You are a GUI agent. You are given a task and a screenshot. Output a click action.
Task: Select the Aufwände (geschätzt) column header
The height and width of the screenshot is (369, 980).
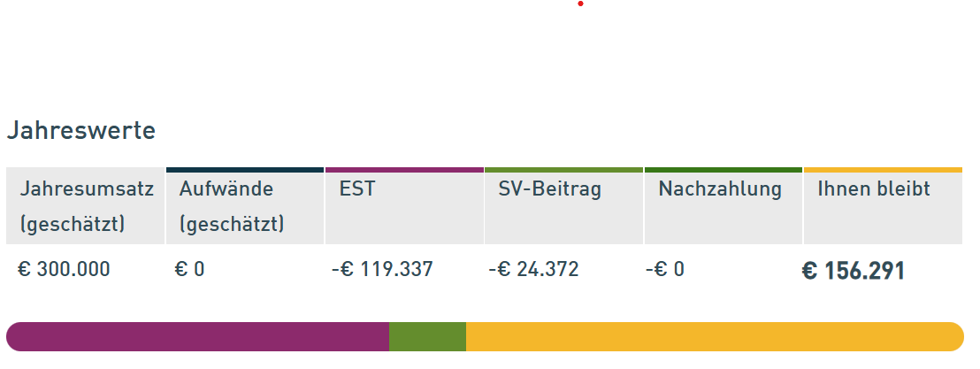tap(244, 206)
